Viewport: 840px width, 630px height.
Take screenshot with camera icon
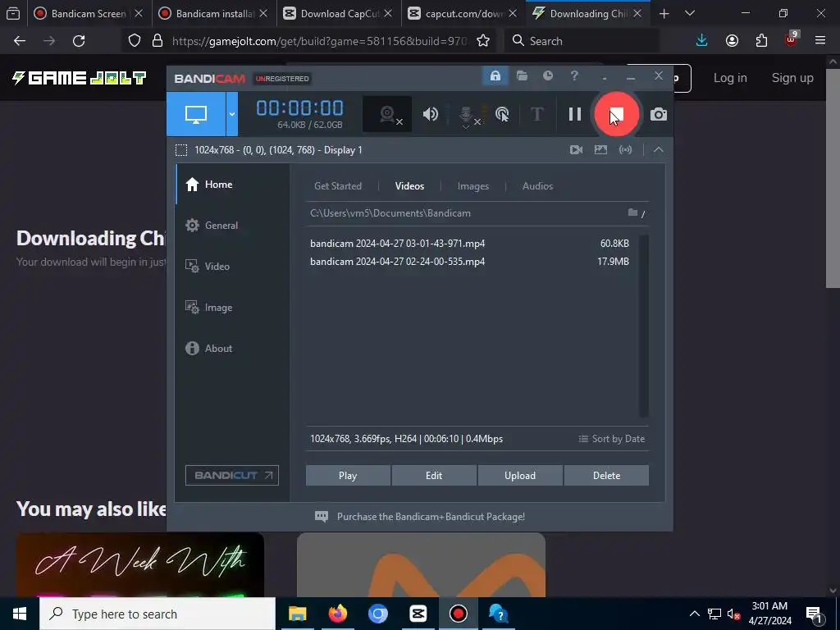(x=659, y=114)
